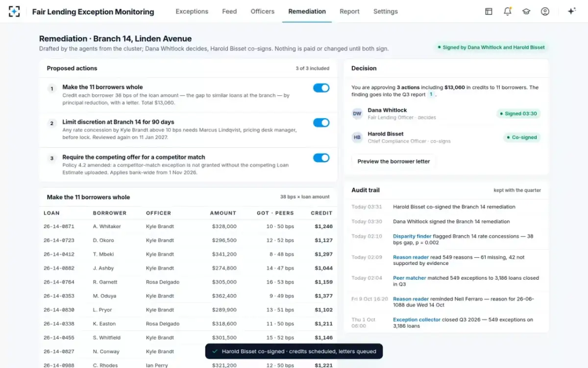Open the graduation cap learning icon
Image resolution: width=588 pixels, height=368 pixels.
526,11
